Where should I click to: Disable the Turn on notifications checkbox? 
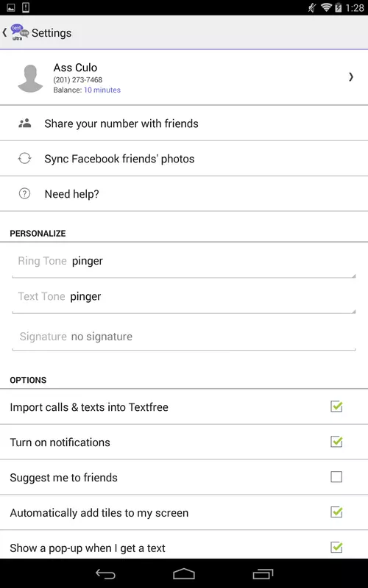(336, 442)
